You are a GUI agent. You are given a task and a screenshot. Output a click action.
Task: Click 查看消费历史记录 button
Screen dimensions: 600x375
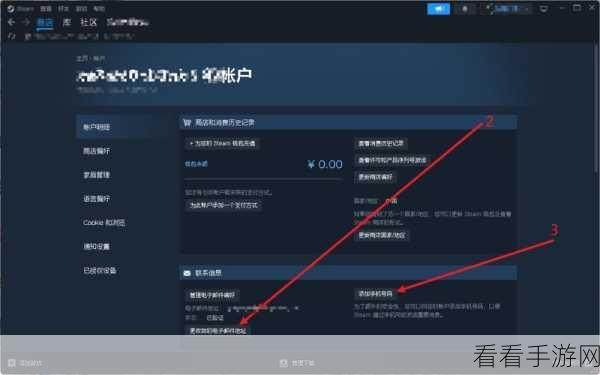coord(381,143)
